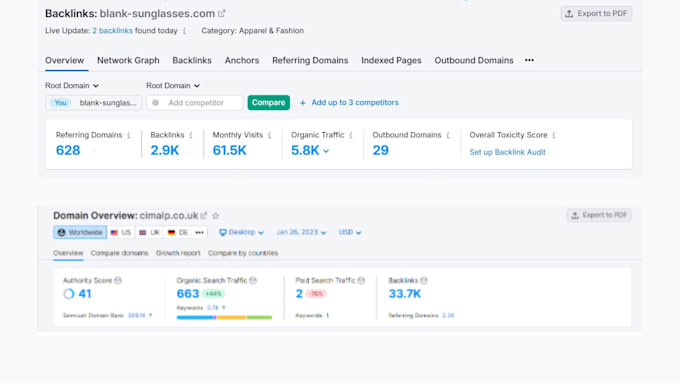This screenshot has width=680, height=383.
Task: Open the Indexed Pages tab
Action: [x=391, y=60]
